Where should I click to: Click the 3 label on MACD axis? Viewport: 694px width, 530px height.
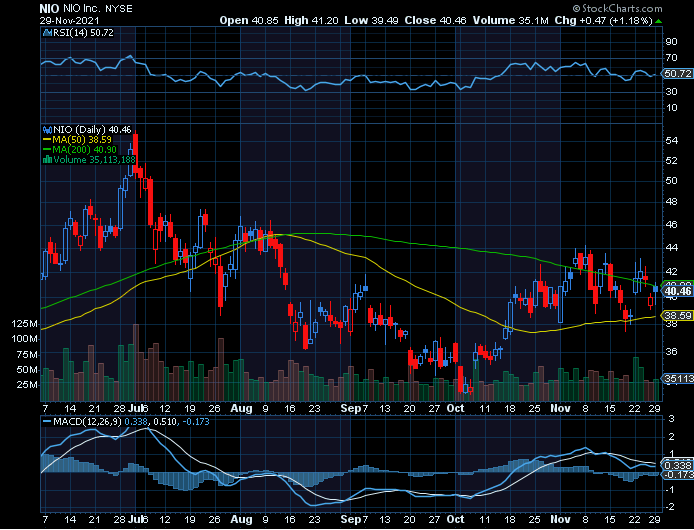click(671, 419)
